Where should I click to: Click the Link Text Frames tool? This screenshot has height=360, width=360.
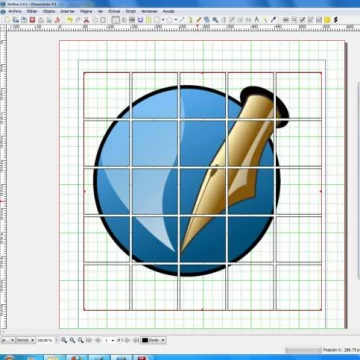click(x=240, y=20)
